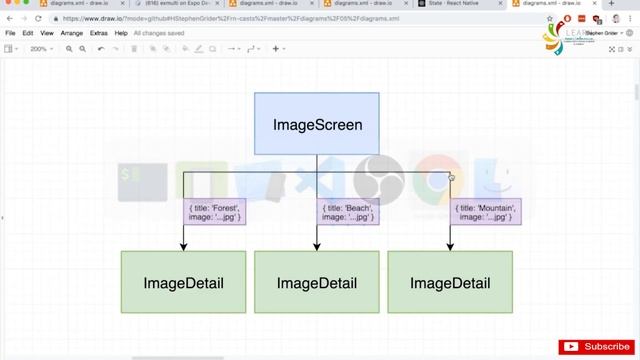Toggle the shadow toolbar icon
This screenshot has width=640, height=360.
[x=213, y=49]
